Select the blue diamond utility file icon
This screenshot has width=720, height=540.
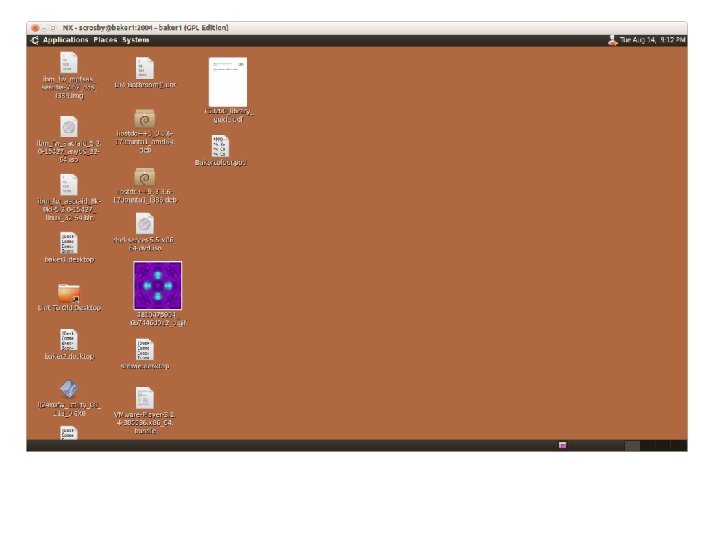click(x=69, y=389)
